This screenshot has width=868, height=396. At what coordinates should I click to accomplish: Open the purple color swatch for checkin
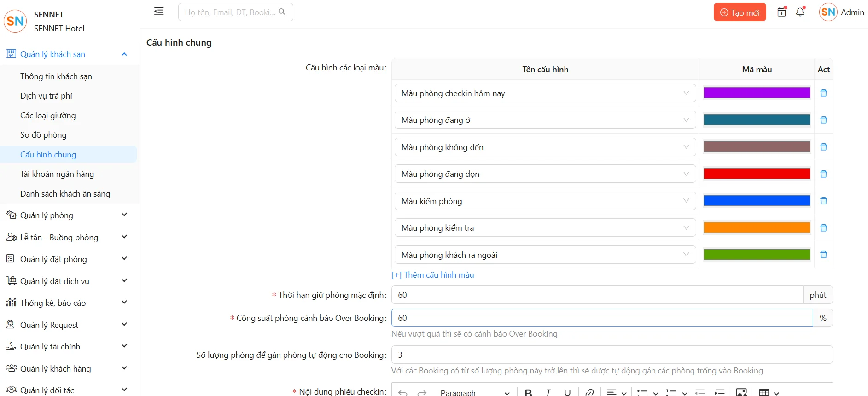click(x=757, y=93)
